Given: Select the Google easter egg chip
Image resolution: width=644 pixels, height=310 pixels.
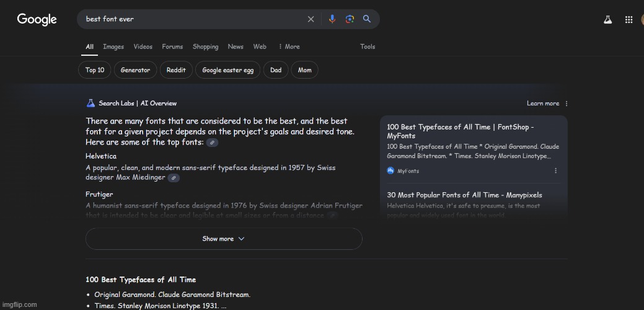Looking at the screenshot, I should tap(227, 70).
